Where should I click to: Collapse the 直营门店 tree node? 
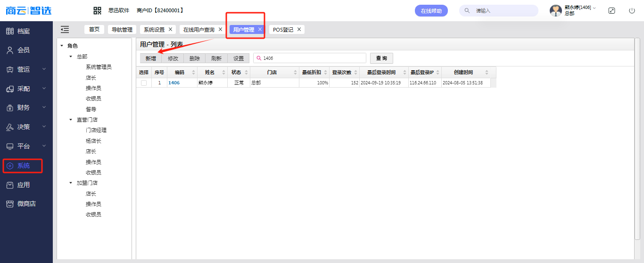(71, 120)
